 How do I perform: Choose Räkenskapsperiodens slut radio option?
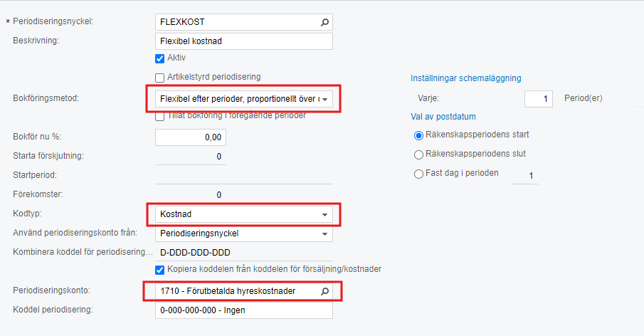tap(418, 154)
